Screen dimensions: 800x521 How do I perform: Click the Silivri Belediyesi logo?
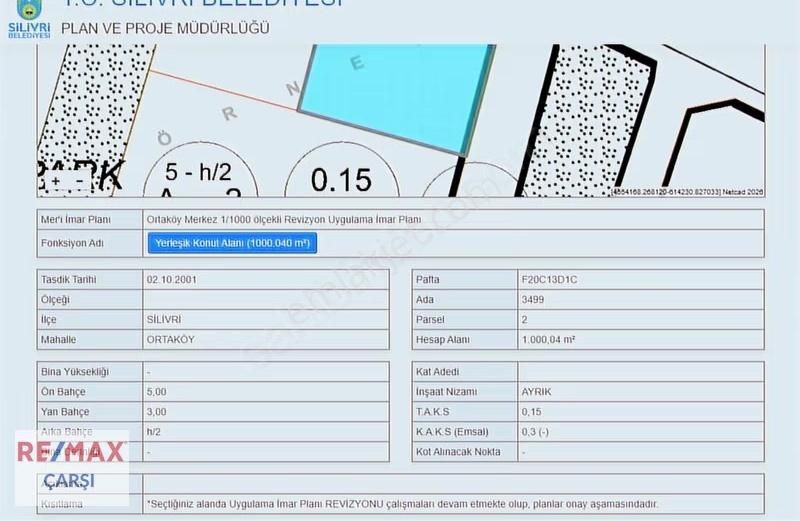click(28, 20)
